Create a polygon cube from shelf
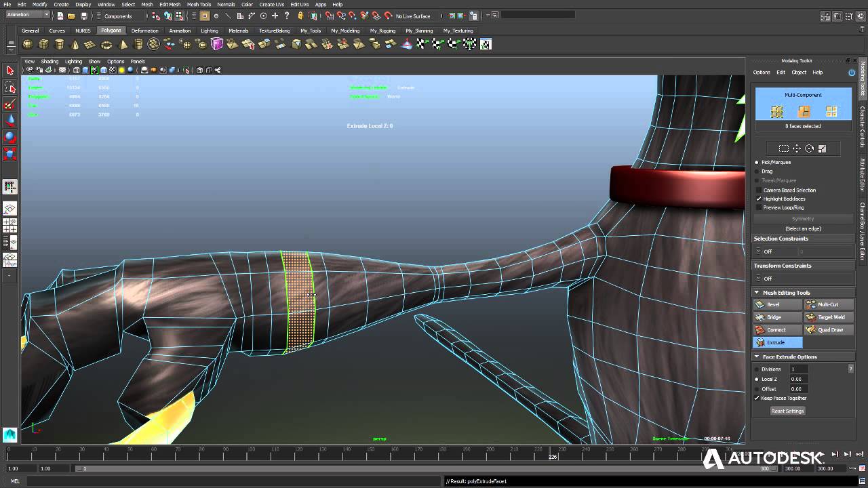Image resolution: width=868 pixels, height=488 pixels. pyautogui.click(x=43, y=44)
